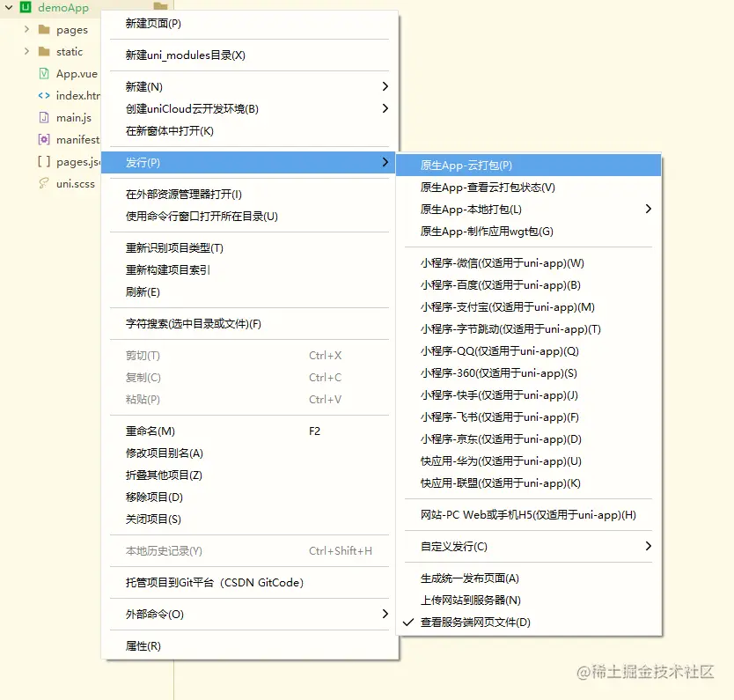The width and height of the screenshot is (734, 700).
Task: Expand the pages folder
Action: click(26, 29)
